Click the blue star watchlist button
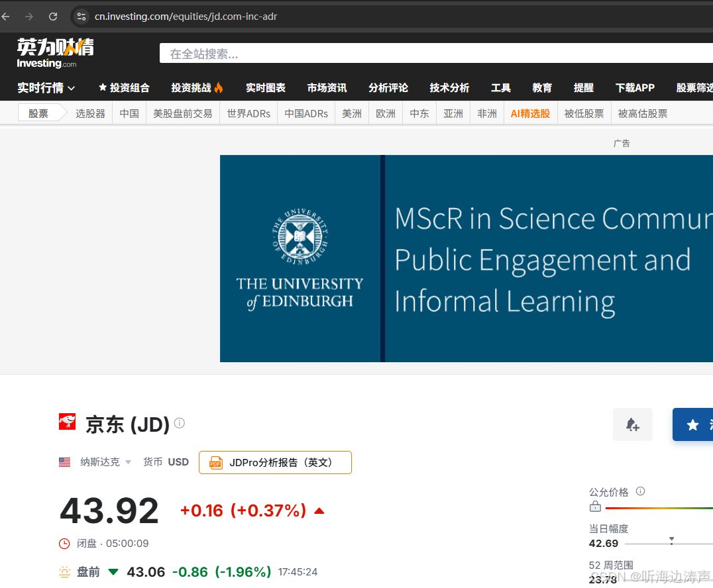This screenshot has height=588, width=713. pyautogui.click(x=692, y=424)
